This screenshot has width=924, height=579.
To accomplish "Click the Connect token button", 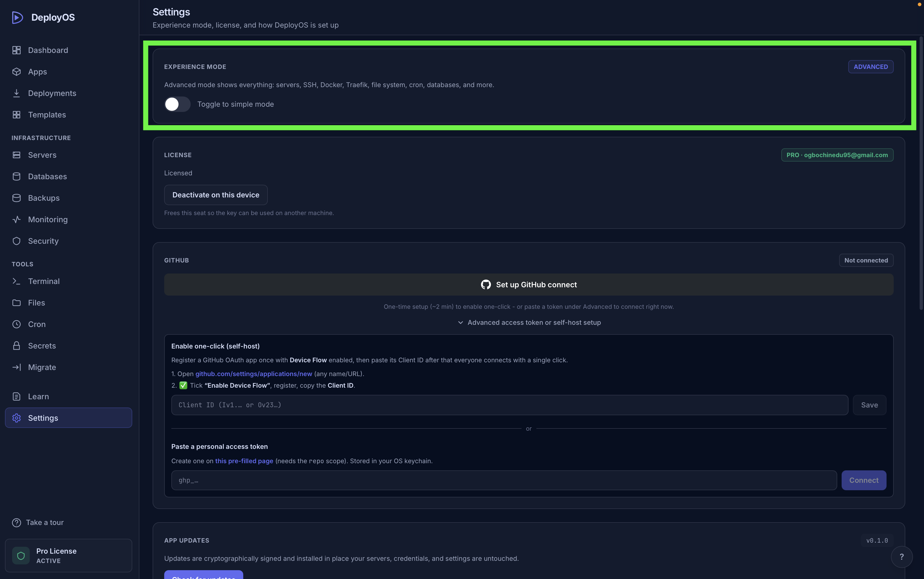I will click(x=864, y=480).
